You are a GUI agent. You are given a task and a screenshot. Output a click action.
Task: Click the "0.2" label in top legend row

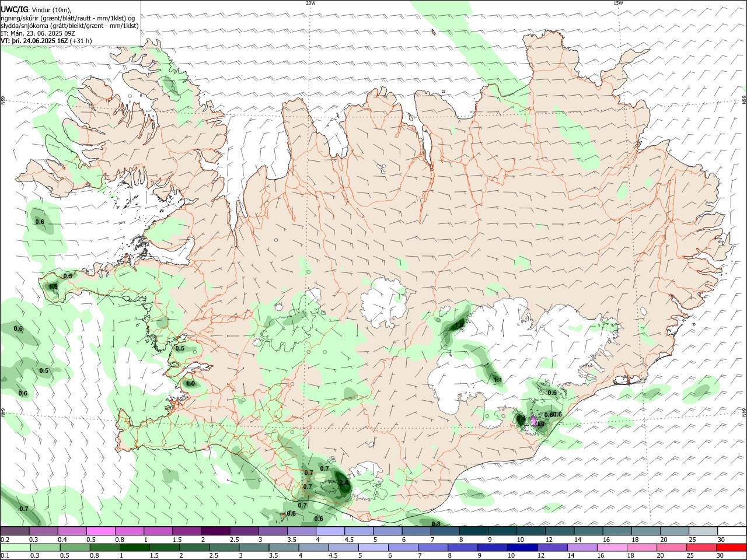coord(5,540)
